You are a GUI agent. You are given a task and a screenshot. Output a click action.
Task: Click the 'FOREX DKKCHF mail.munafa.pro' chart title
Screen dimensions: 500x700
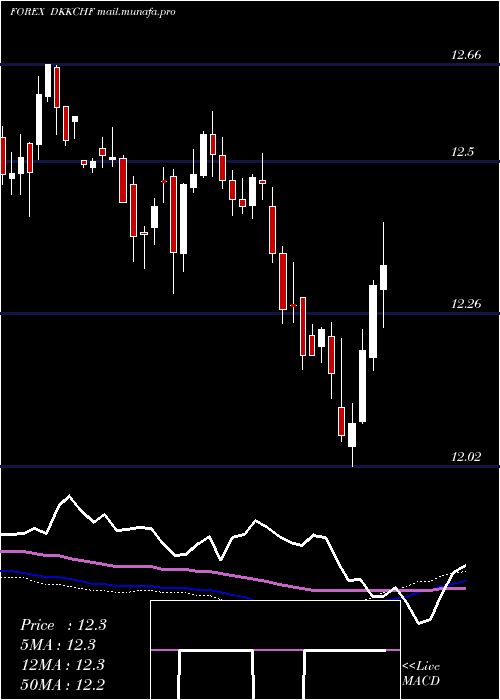tap(92, 12)
